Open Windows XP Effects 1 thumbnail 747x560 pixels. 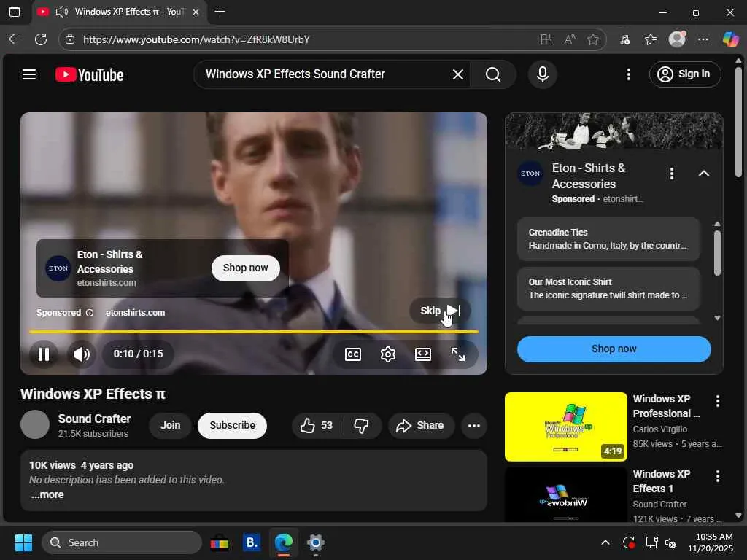pyautogui.click(x=565, y=495)
